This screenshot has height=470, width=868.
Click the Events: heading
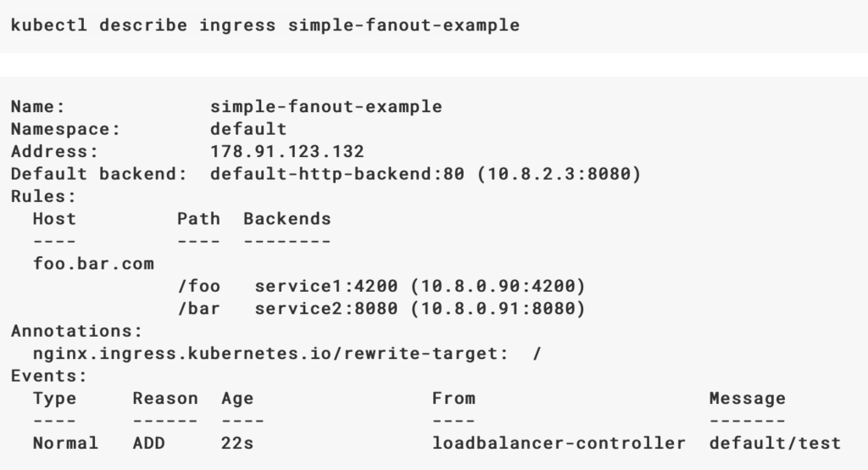(x=49, y=376)
